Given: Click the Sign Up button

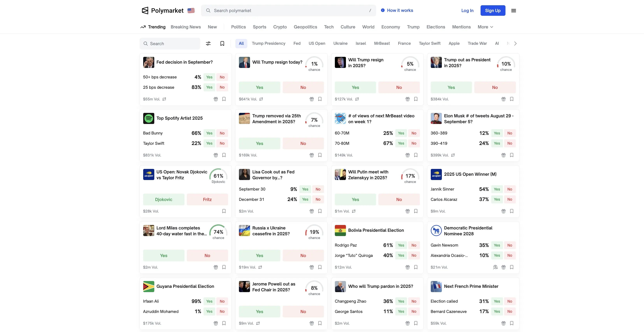Looking at the screenshot, I should coord(493,11).
